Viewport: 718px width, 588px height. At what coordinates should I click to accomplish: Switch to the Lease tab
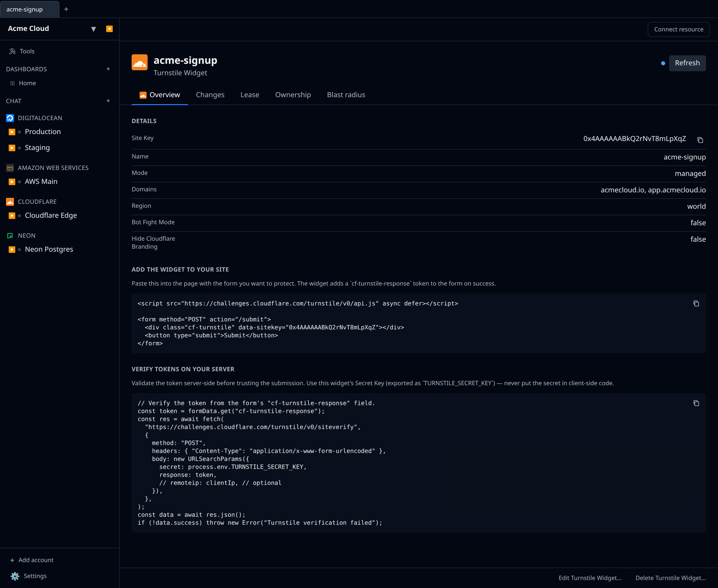click(250, 95)
